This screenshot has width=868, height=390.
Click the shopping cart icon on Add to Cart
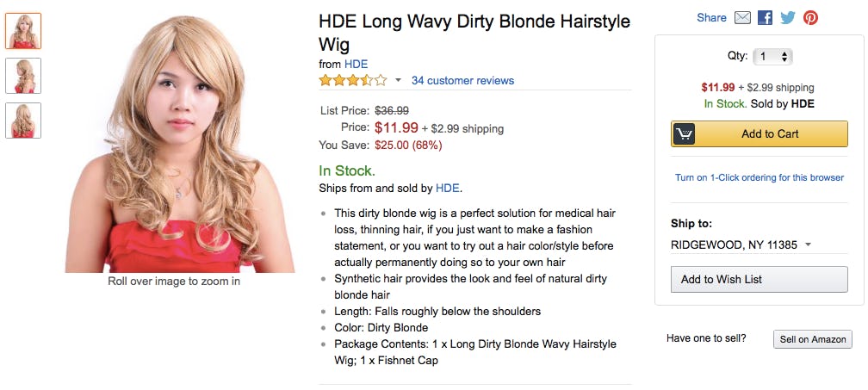coord(685,133)
